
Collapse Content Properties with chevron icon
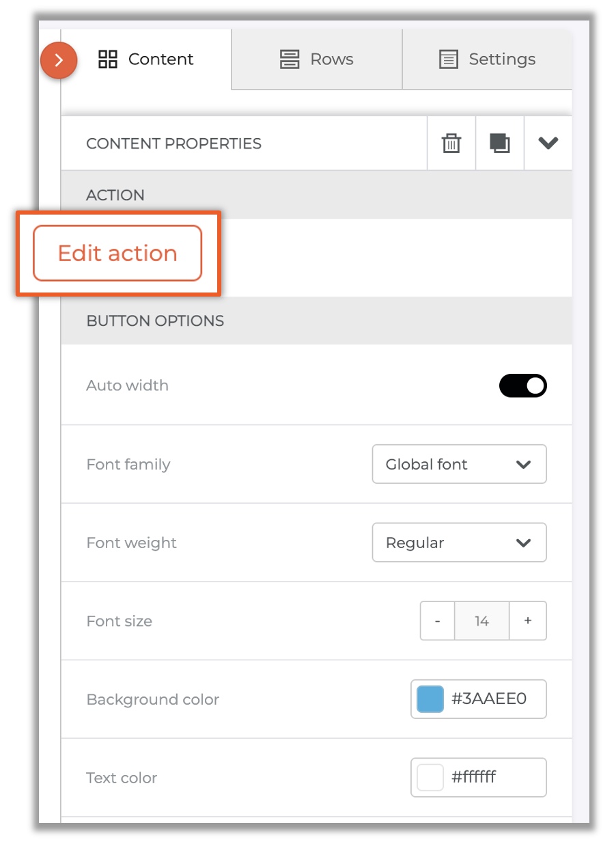(548, 144)
